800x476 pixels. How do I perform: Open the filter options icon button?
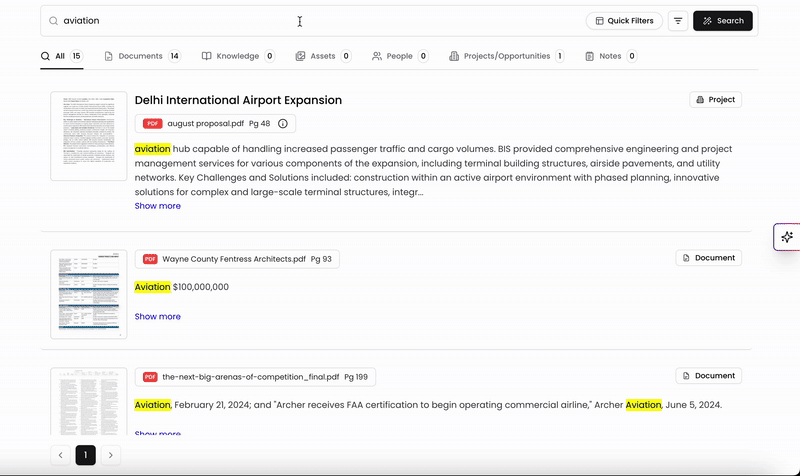coord(678,21)
